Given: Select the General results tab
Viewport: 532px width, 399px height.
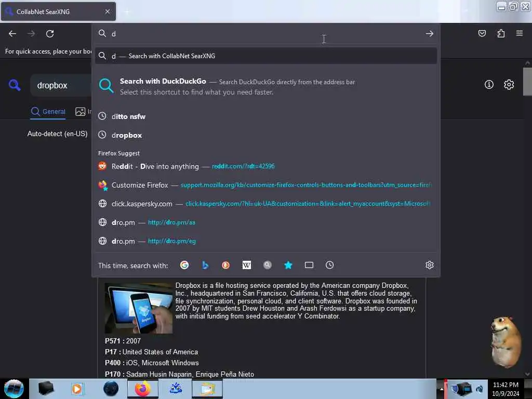Looking at the screenshot, I should [x=48, y=111].
